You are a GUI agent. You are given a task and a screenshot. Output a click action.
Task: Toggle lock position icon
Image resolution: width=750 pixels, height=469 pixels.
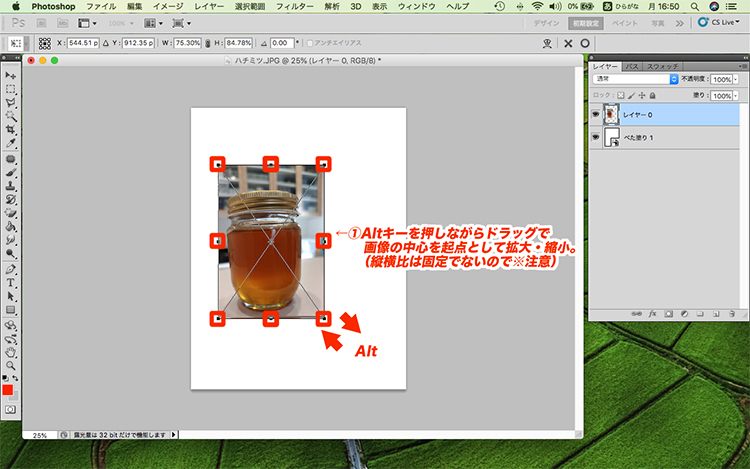click(x=642, y=96)
